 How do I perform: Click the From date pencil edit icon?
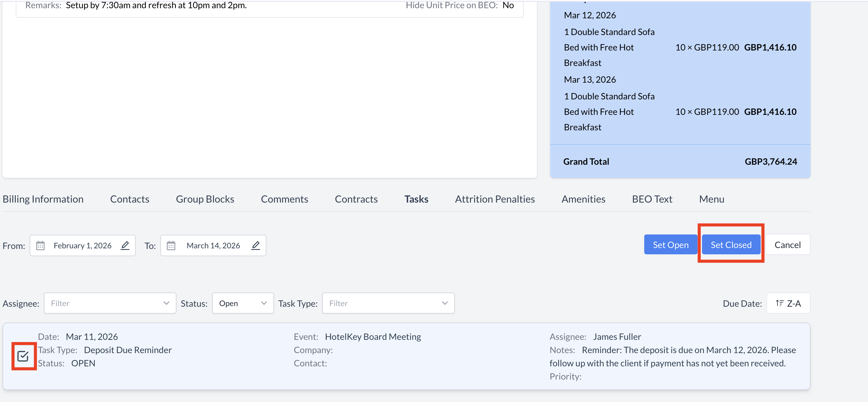point(125,245)
